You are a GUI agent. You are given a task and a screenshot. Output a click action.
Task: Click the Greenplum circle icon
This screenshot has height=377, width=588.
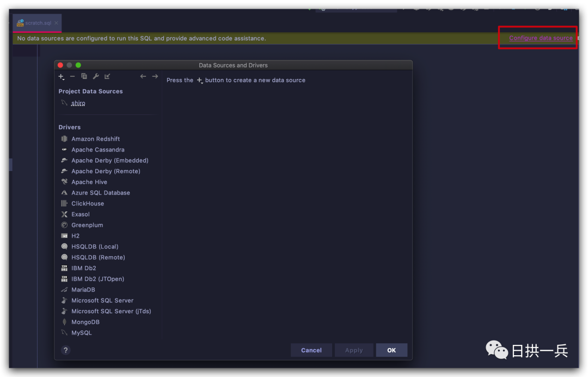(64, 225)
